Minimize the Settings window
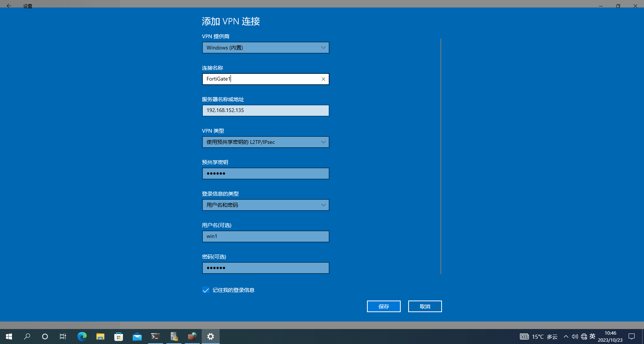The image size is (644, 344). click(601, 6)
